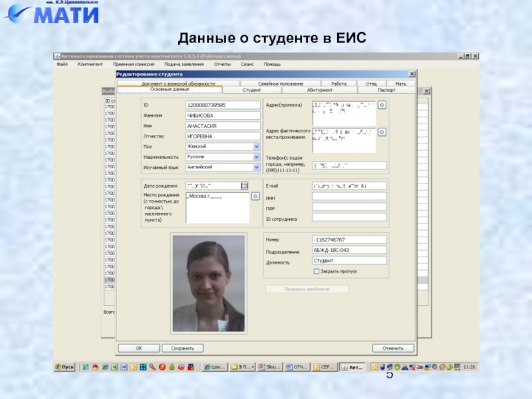Switch to Семейное положение tab
The width and height of the screenshot is (532, 399).
coord(280,84)
